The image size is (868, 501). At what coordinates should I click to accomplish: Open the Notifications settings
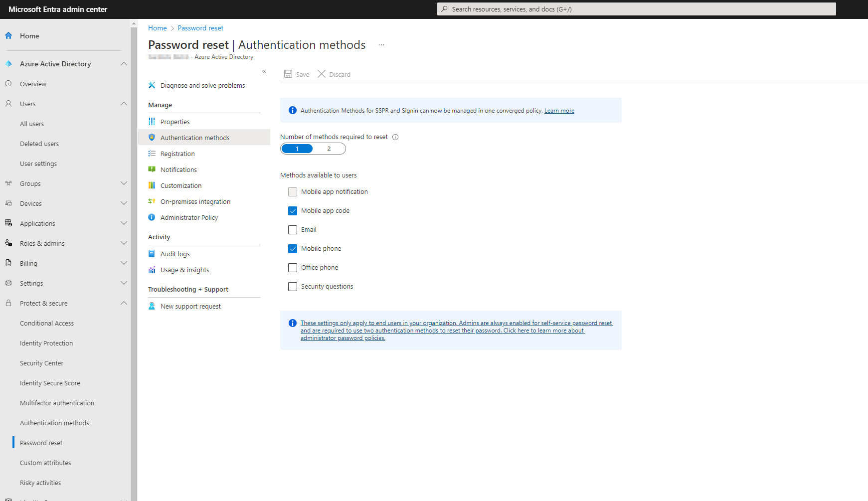pyautogui.click(x=178, y=169)
